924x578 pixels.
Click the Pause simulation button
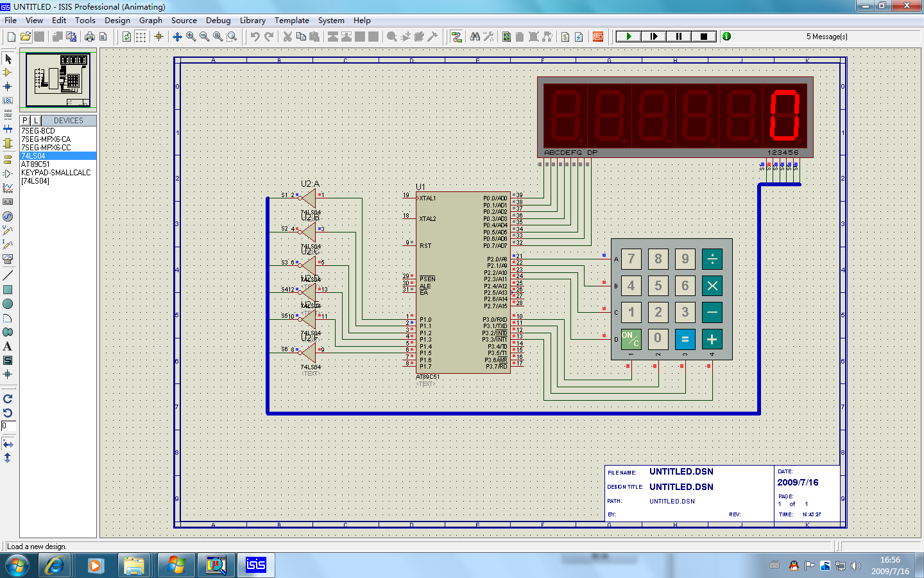coord(678,37)
